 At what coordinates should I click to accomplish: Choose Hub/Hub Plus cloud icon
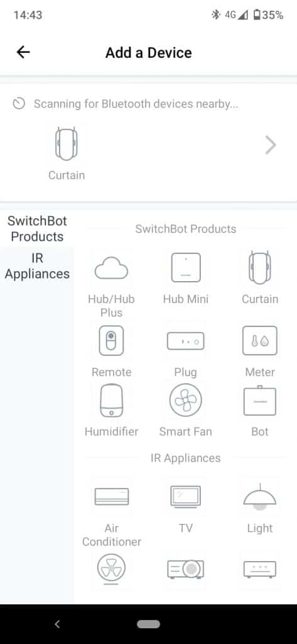(x=111, y=269)
